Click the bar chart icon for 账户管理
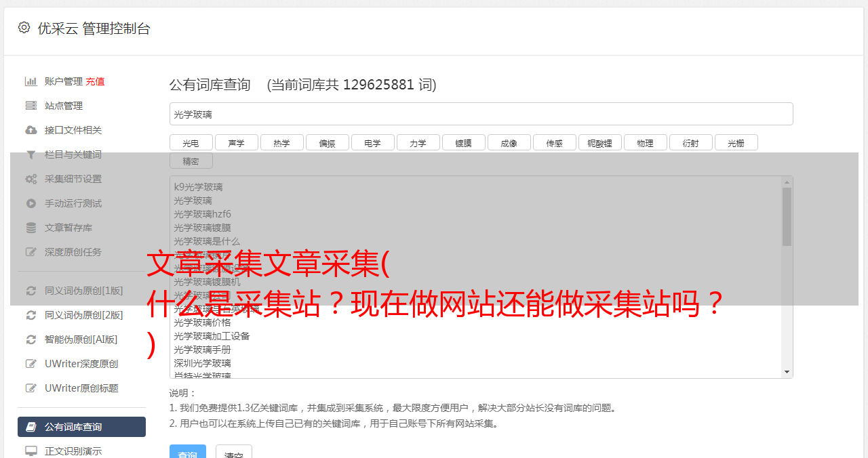This screenshot has width=868, height=458. (31, 81)
